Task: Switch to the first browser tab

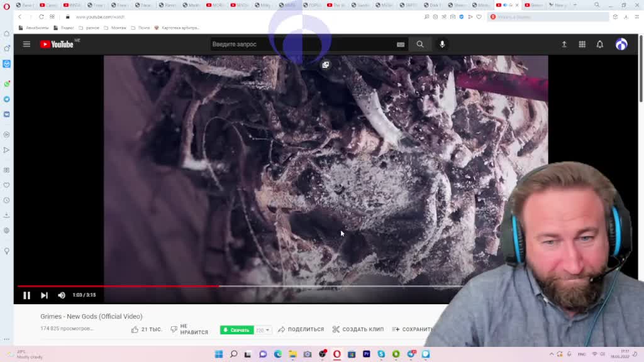Action: click(x=25, y=5)
